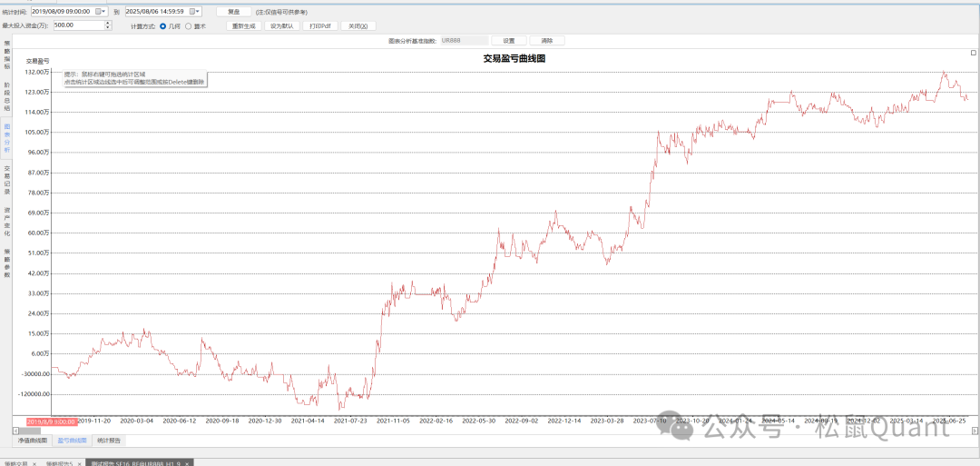Screen dimensions: 980x466
Task: Click the 打印Pdf button
Action: (319, 26)
